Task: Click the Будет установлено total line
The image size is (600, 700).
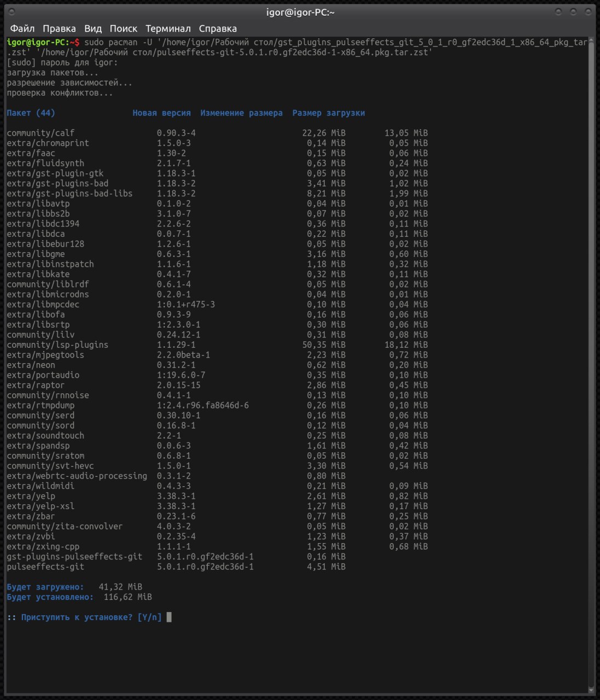Action: click(79, 597)
